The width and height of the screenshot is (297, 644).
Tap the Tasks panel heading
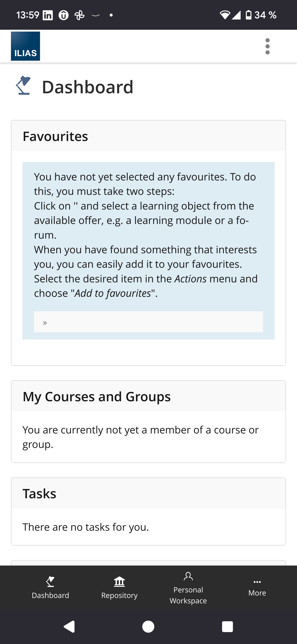[x=39, y=494]
